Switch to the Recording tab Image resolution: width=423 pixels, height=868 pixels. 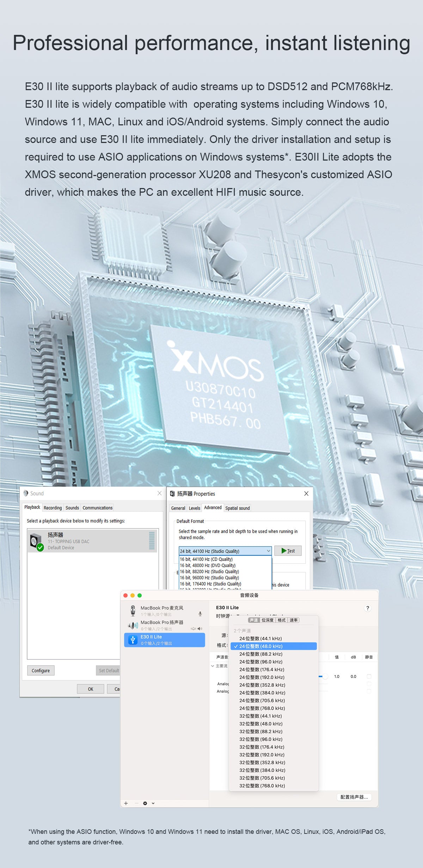tap(53, 508)
